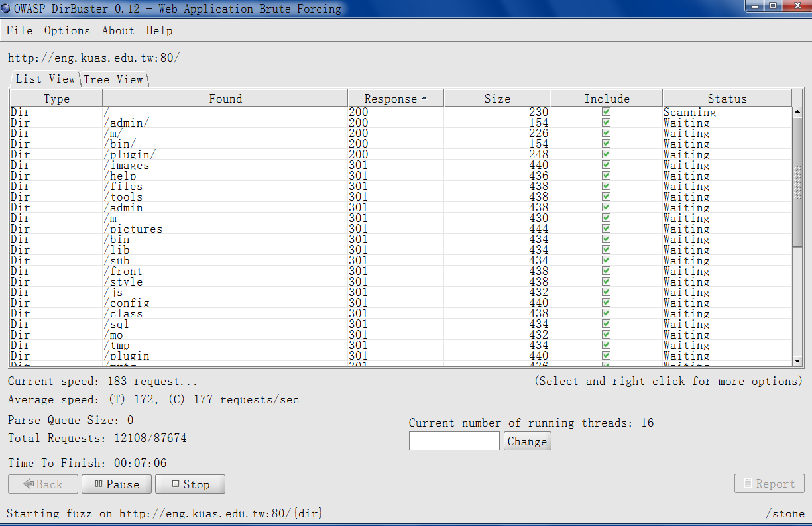Uncheck Include for the /pictures row
Image resolution: width=812 pixels, height=526 pixels.
606,229
